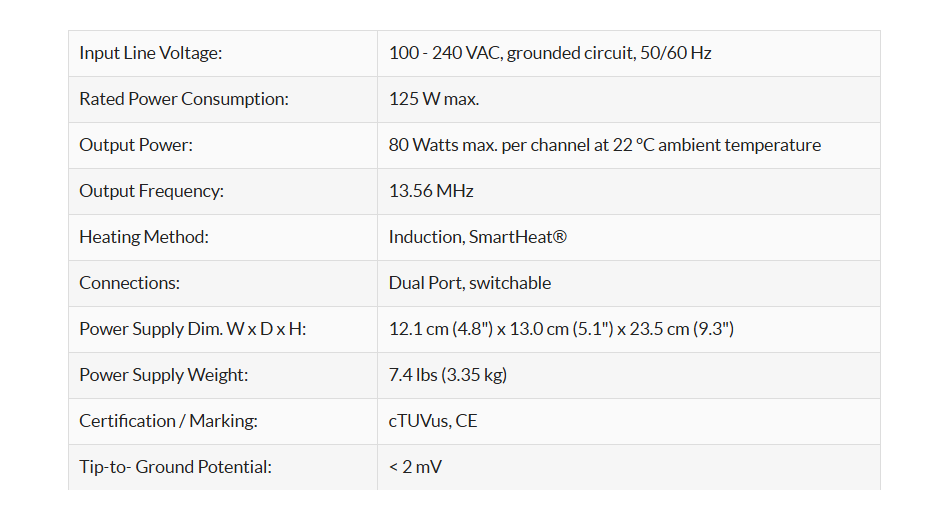Select the 12.1 cm x 13.0 cm dimensions text
Screen dimensions: 950x520
coord(560,329)
